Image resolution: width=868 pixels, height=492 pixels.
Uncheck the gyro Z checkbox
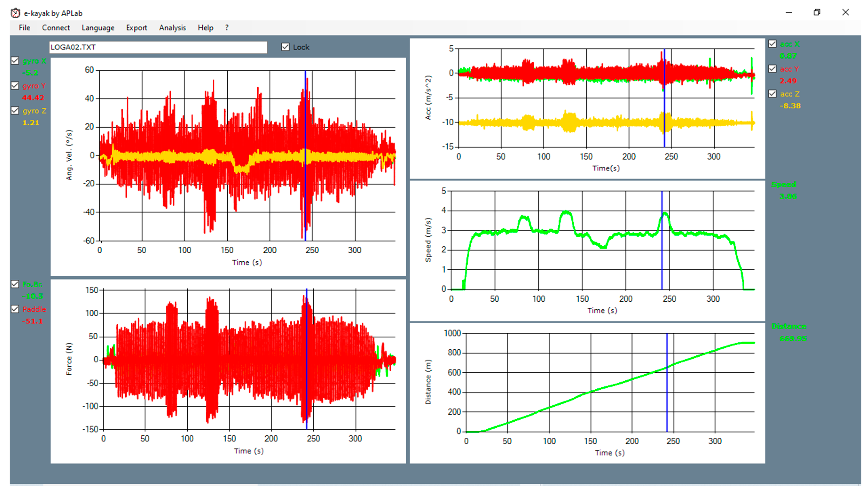(x=15, y=111)
